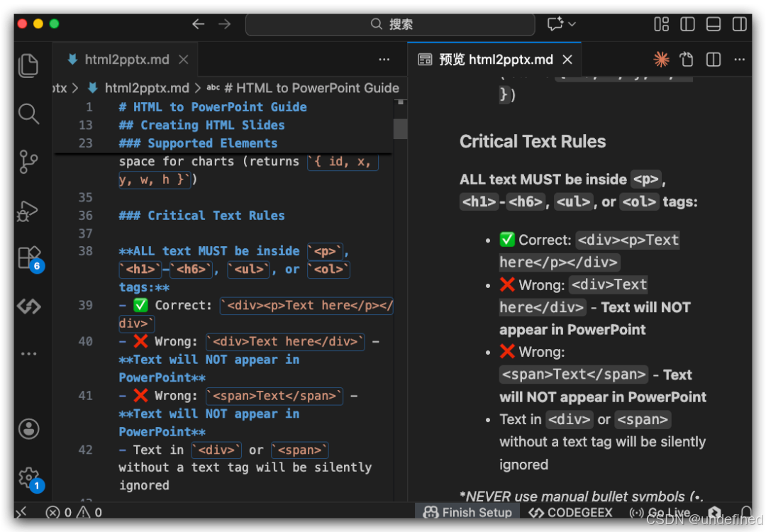Click the search command center field

(x=390, y=24)
